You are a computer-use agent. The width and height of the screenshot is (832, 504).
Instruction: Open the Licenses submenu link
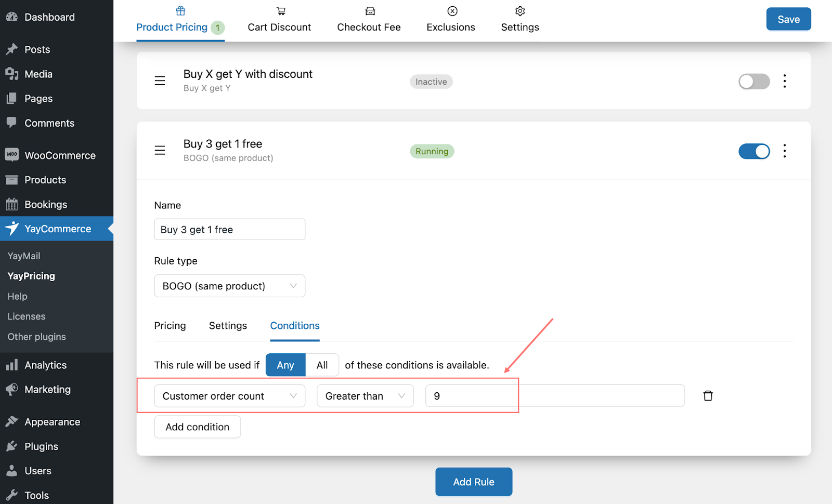pos(27,316)
